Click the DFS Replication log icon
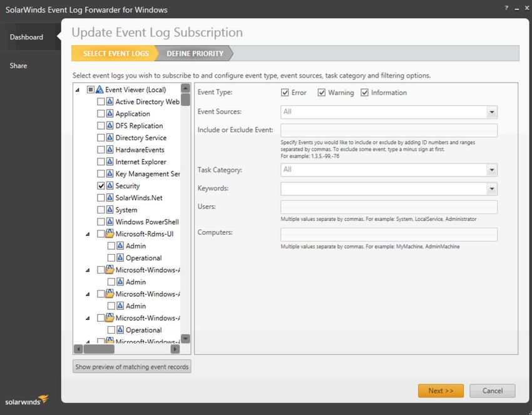This screenshot has height=415, width=532. [x=110, y=126]
